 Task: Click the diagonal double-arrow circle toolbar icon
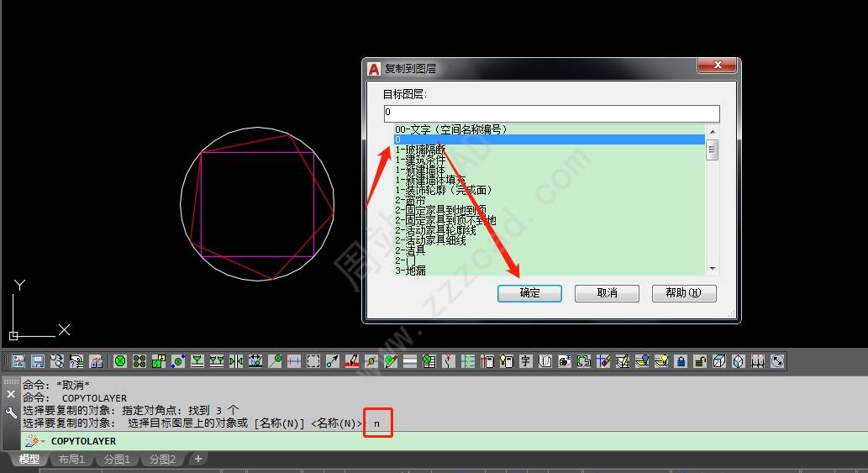tap(777, 361)
